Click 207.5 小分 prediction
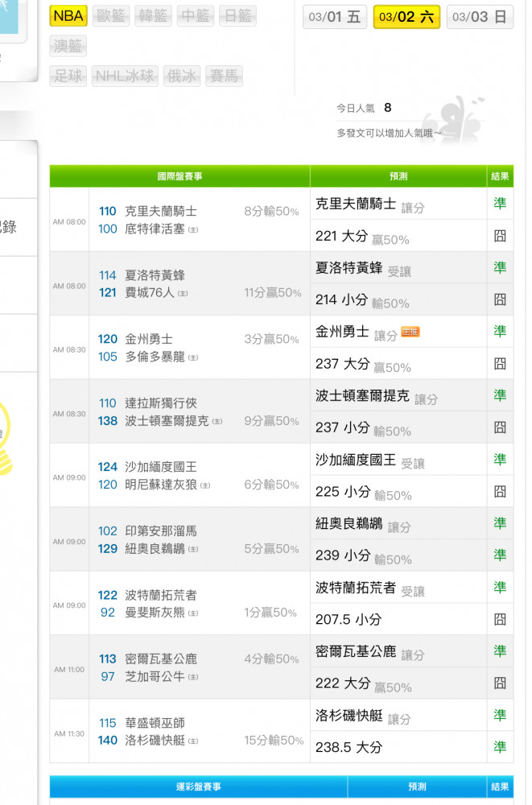Viewport: 532px width, 805px height. [348, 620]
